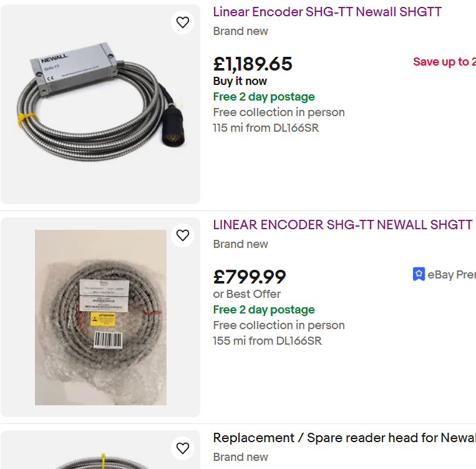
Task: Click the eBay Premium service badge icon
Action: click(419, 274)
